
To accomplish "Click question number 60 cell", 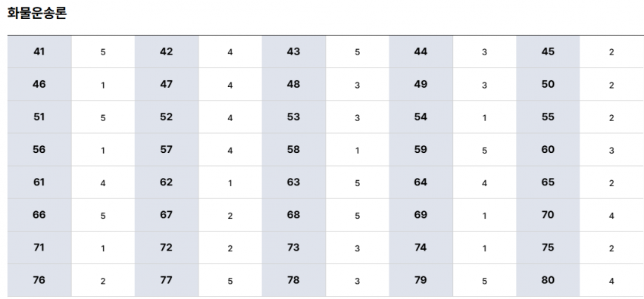I will pos(548,150).
